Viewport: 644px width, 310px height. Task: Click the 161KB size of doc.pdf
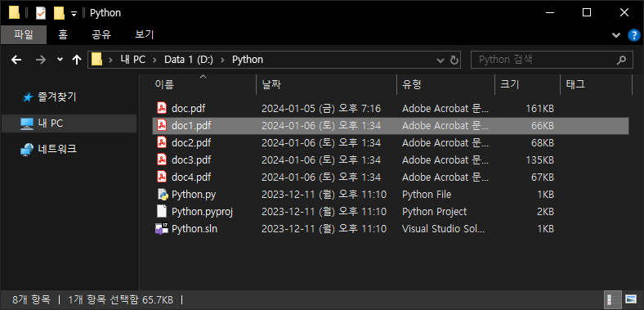[539, 109]
